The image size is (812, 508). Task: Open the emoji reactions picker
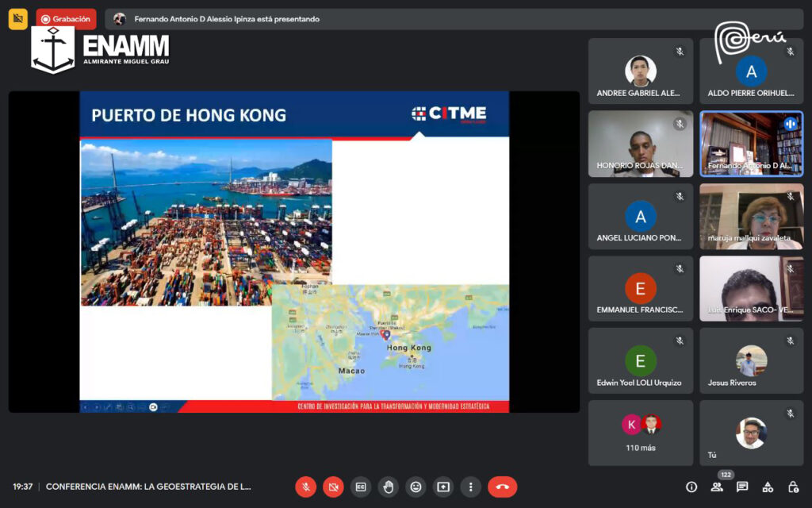(416, 487)
